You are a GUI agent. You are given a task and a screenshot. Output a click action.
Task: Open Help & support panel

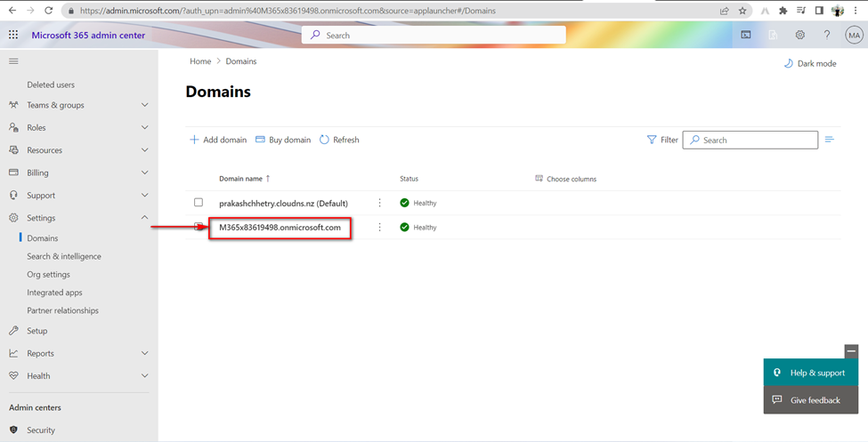(x=811, y=373)
